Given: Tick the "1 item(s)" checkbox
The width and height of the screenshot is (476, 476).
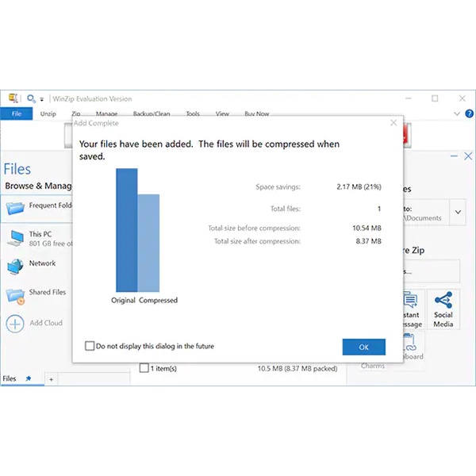Looking at the screenshot, I should (x=144, y=368).
